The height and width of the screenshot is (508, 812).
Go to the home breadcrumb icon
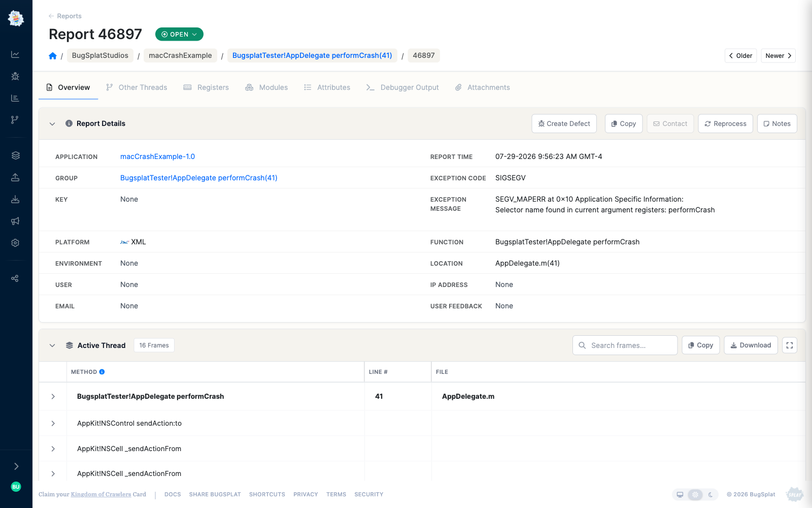pyautogui.click(x=53, y=56)
